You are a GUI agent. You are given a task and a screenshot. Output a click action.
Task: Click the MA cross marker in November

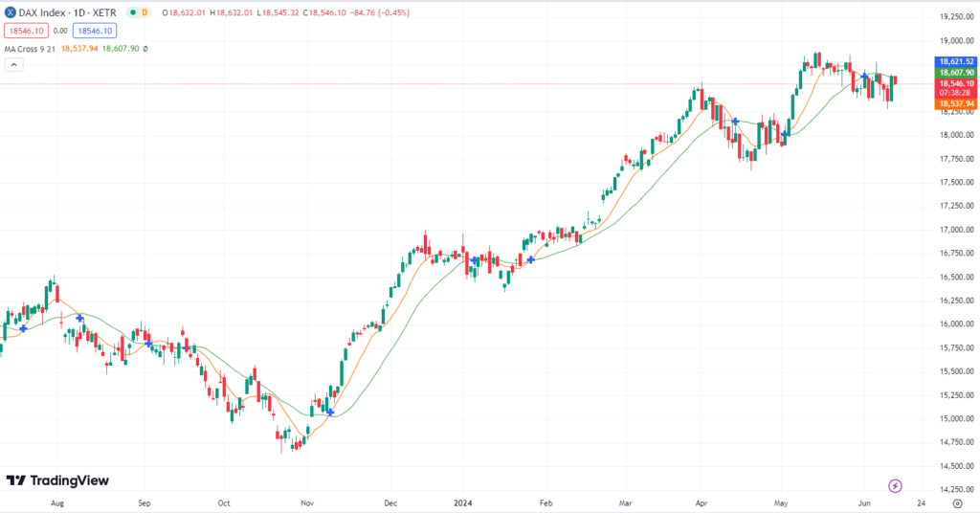click(330, 413)
